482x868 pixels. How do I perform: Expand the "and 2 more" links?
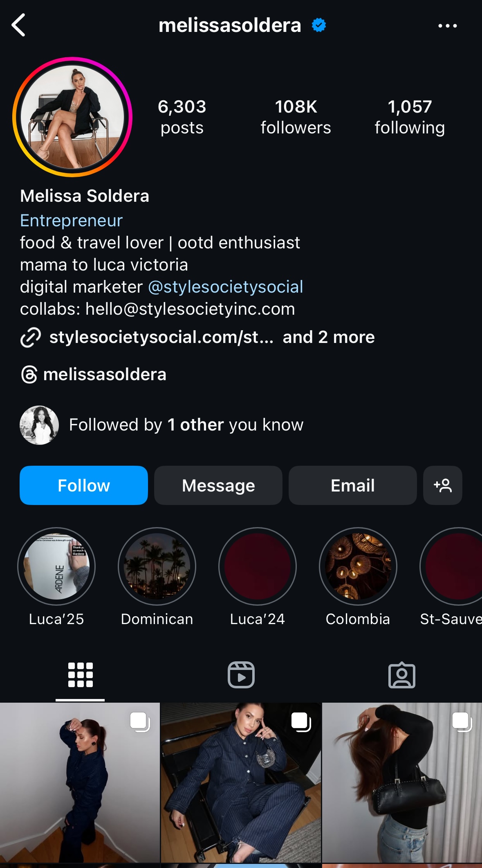[329, 337]
